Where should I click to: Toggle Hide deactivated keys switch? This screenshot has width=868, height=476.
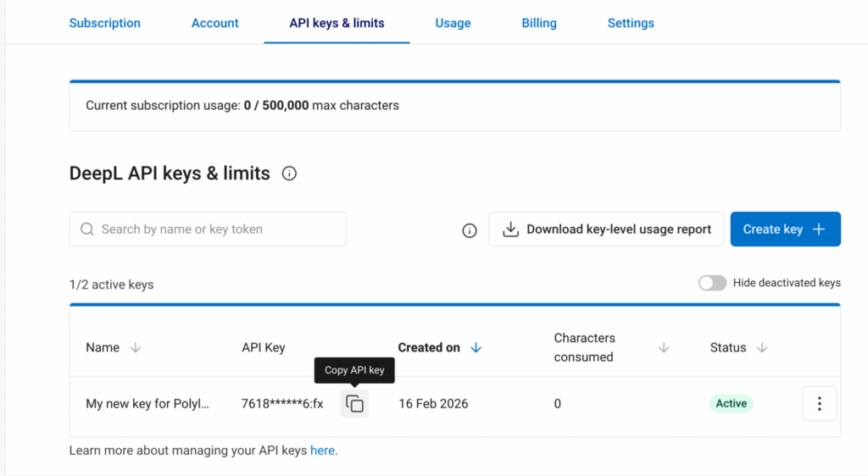712,283
